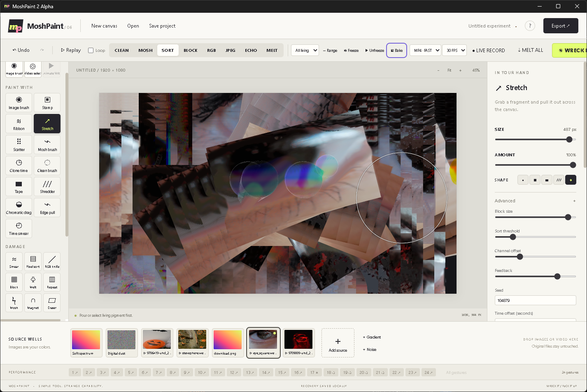Image resolution: width=587 pixels, height=392 pixels.
Task: Click the Fit zoom button
Action: pos(450,70)
